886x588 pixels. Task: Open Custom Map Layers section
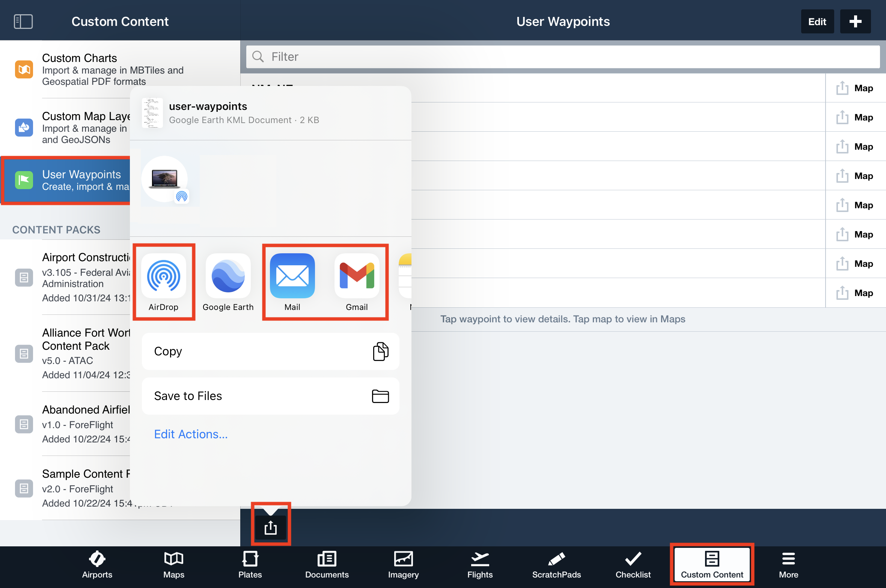click(65, 128)
